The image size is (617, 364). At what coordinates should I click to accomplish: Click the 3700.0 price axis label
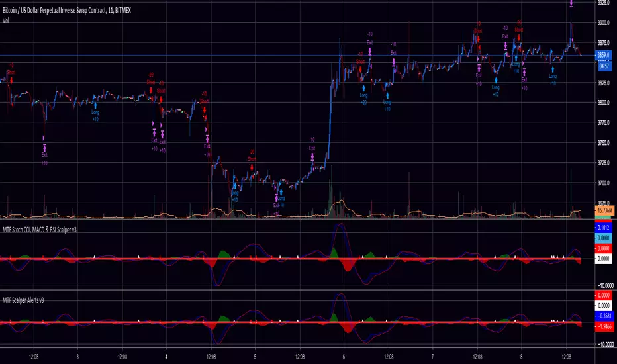point(603,183)
